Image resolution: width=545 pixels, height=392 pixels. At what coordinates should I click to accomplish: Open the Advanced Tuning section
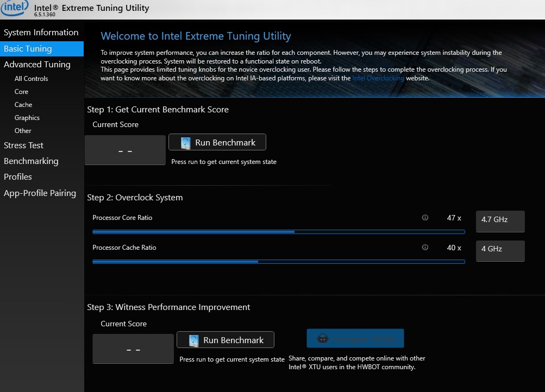(x=37, y=65)
